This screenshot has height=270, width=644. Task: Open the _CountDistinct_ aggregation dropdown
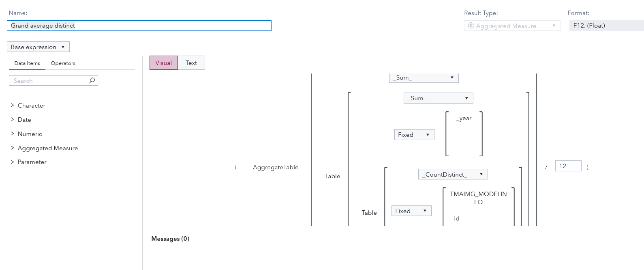tap(453, 175)
